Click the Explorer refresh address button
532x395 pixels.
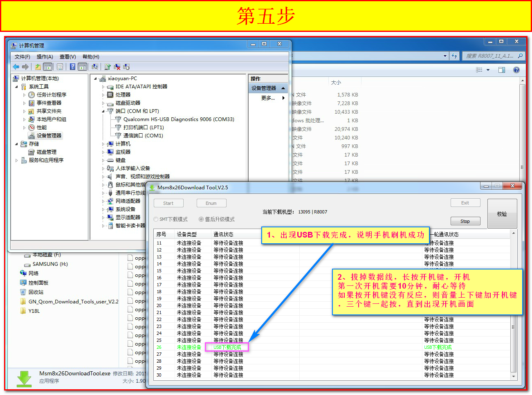coord(454,56)
